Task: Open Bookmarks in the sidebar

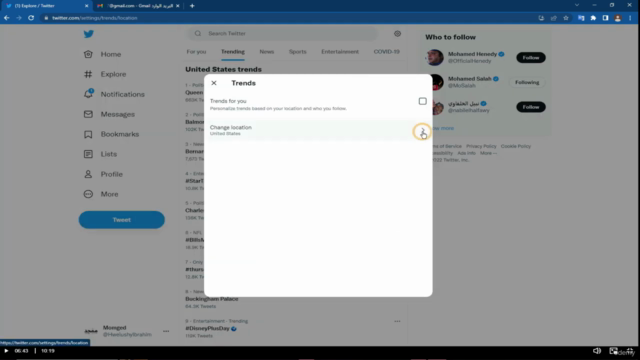Action: [111, 134]
